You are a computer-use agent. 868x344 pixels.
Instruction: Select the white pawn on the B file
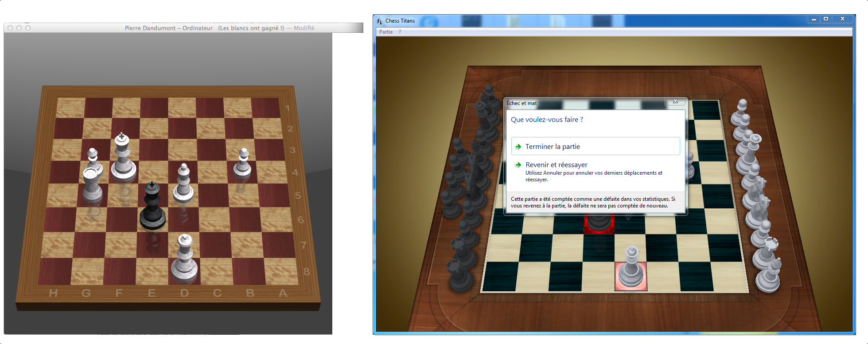(243, 163)
